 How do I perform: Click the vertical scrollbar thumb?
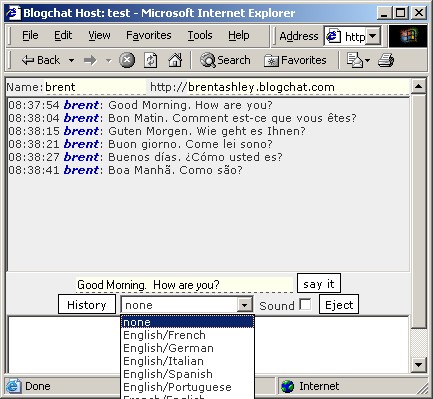(418, 211)
